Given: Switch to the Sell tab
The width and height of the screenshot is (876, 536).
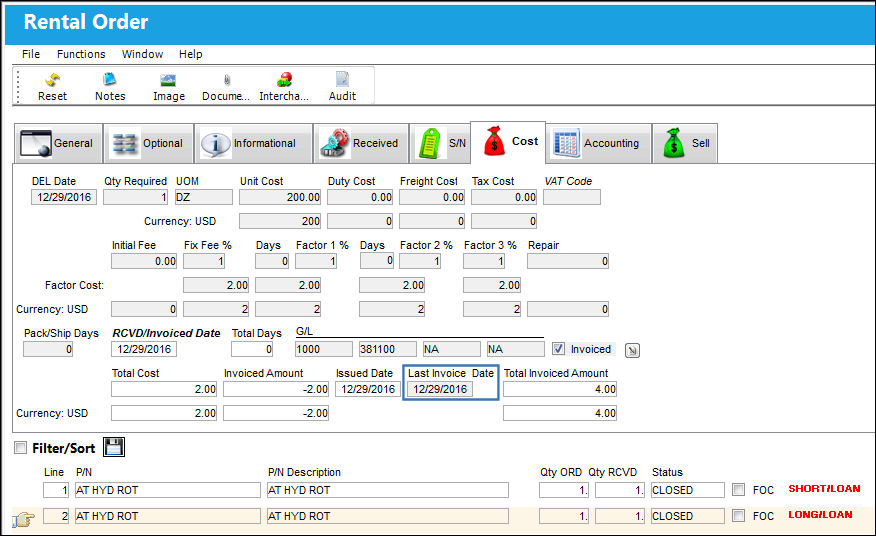Looking at the screenshot, I should pos(685,144).
